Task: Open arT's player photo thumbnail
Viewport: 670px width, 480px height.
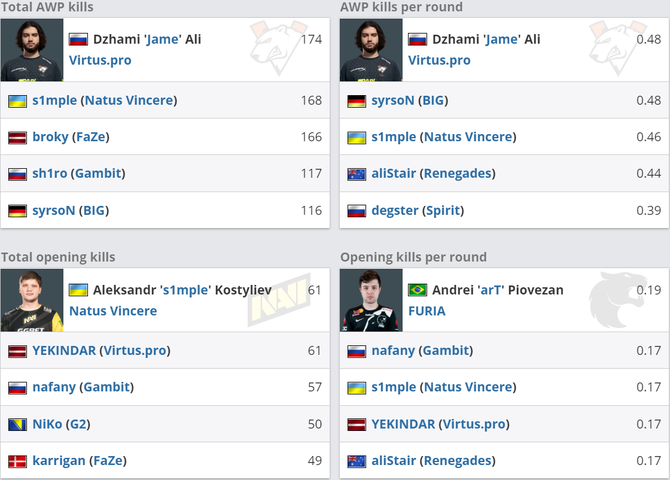Action: (x=371, y=300)
